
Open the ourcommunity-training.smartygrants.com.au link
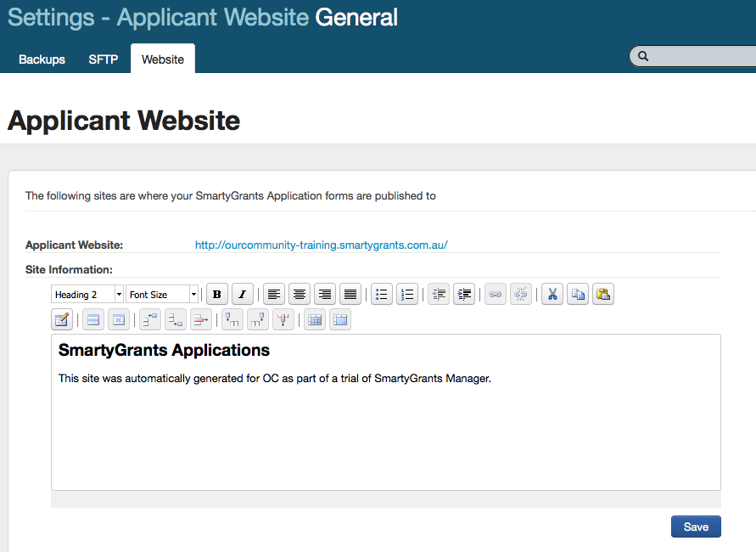coord(321,245)
